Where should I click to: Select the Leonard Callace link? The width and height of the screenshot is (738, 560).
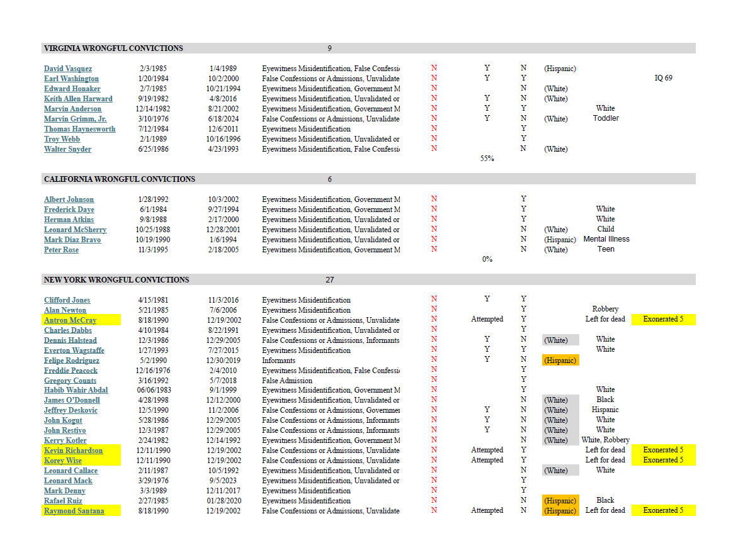(x=71, y=471)
